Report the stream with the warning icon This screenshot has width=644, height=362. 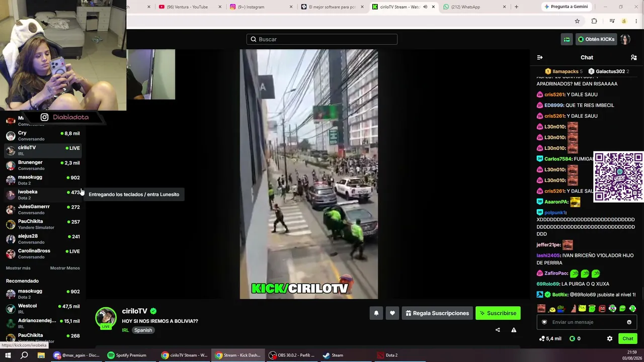[x=514, y=330]
